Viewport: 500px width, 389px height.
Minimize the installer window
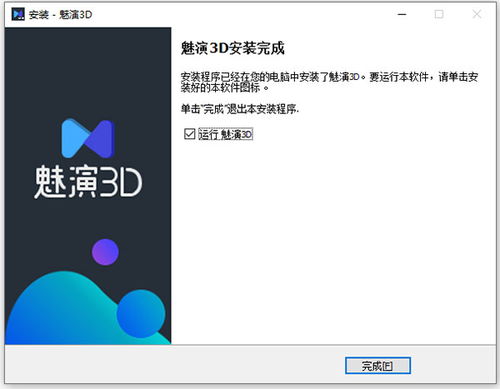click(402, 14)
